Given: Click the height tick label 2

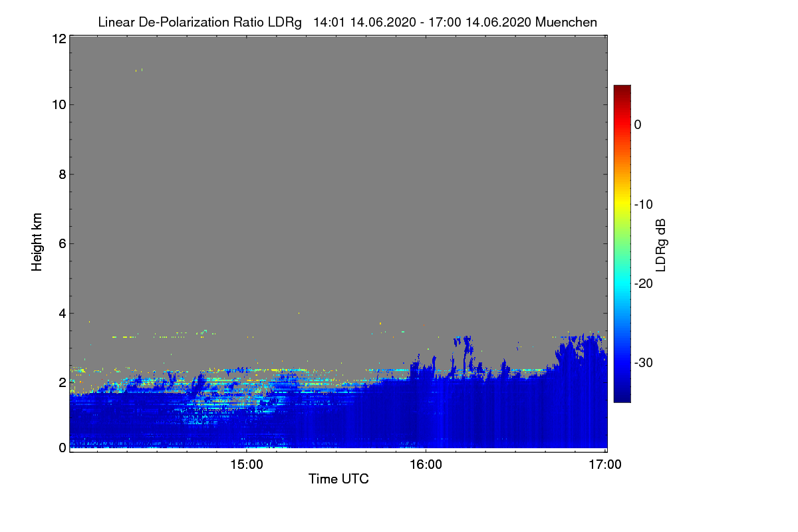Looking at the screenshot, I should (x=61, y=382).
